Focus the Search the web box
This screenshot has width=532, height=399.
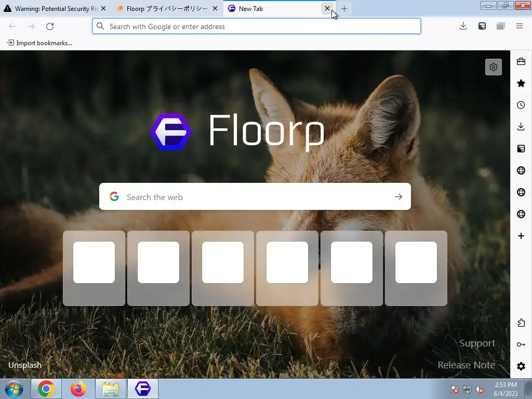pyautogui.click(x=255, y=197)
